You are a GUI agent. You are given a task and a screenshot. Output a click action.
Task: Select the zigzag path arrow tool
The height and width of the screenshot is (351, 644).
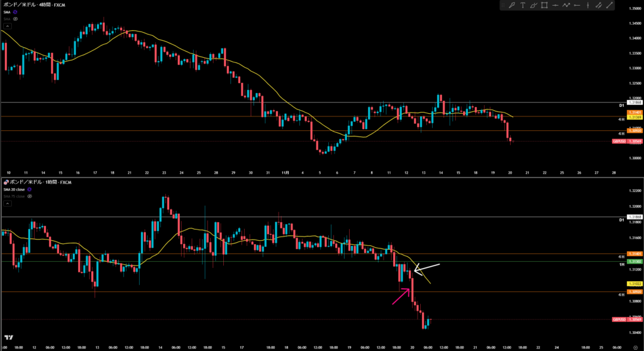tap(566, 6)
